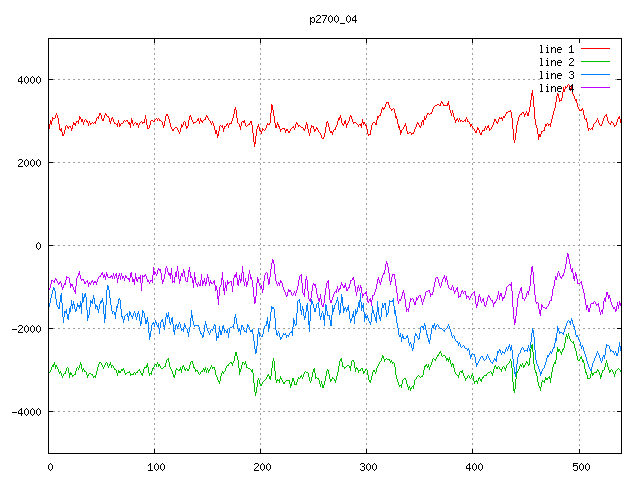Click the x-axis label 200
Screen dimensions: 640x480
(262, 467)
